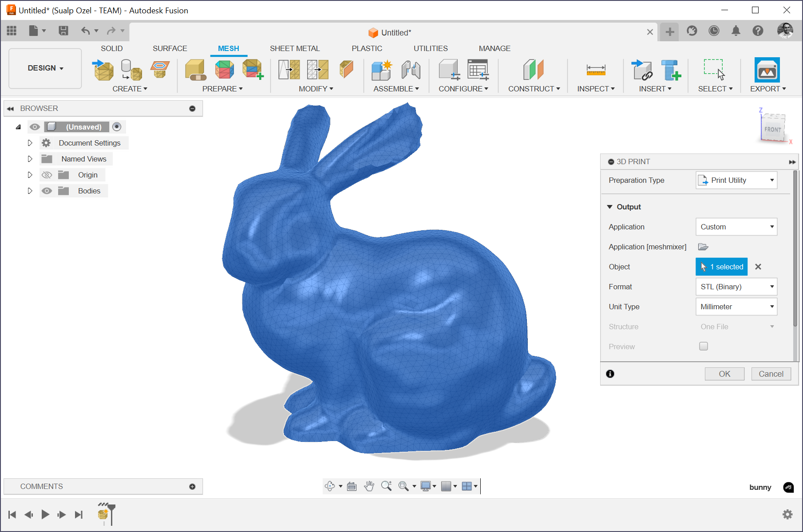Screen dimensions: 803x532
Task: Select the Remesh tool icon
Action: 289,70
